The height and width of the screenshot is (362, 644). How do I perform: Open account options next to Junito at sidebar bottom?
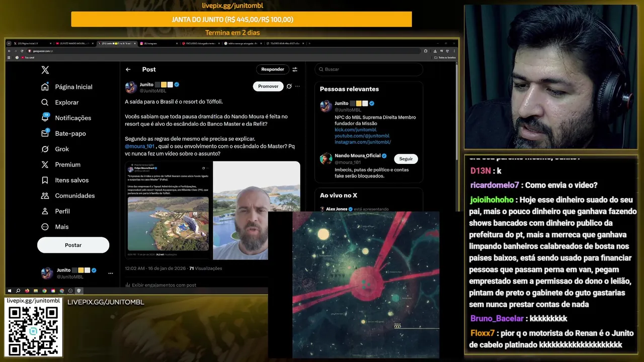[x=110, y=274]
